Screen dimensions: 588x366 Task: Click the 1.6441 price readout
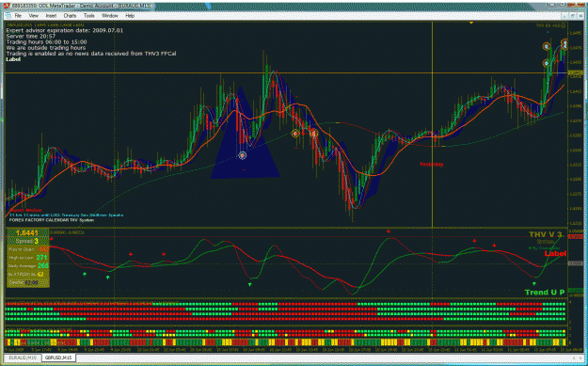[x=27, y=233]
